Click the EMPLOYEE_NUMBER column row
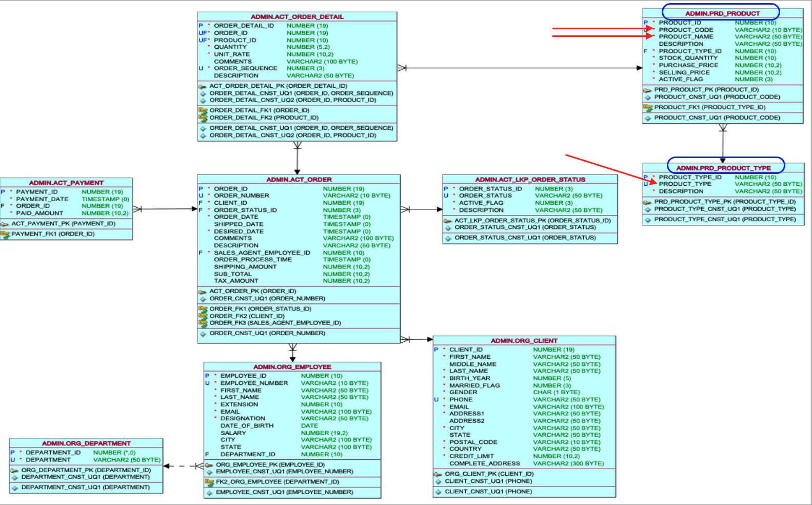 (292, 383)
